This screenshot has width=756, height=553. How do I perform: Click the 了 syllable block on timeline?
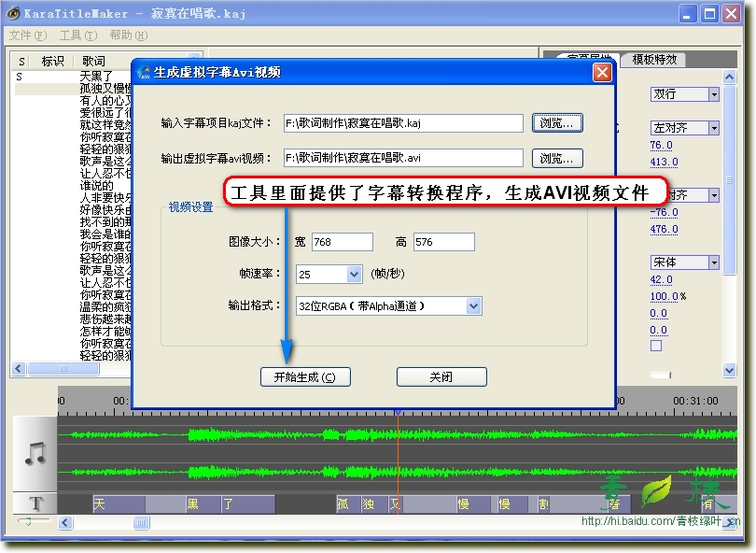coord(248,504)
